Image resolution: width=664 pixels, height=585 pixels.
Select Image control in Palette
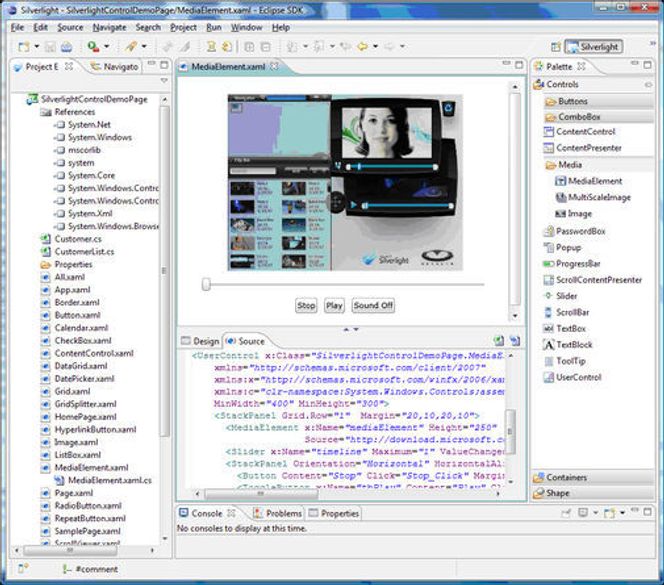pyautogui.click(x=573, y=213)
